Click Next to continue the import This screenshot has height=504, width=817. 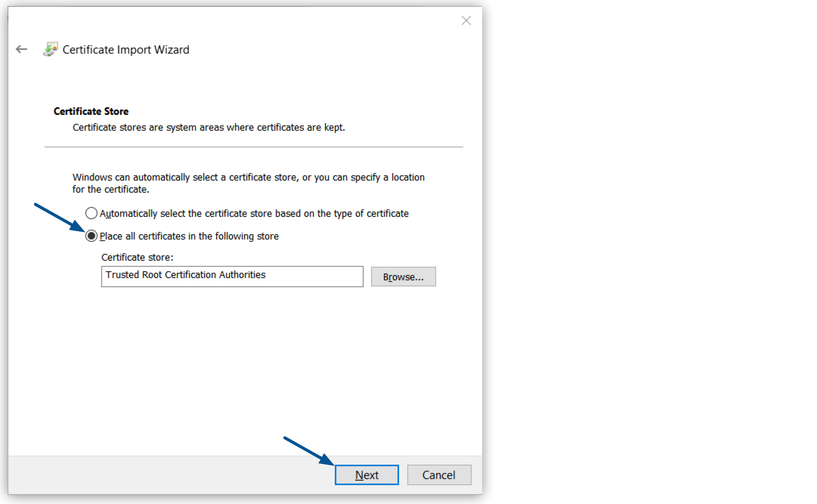[366, 475]
